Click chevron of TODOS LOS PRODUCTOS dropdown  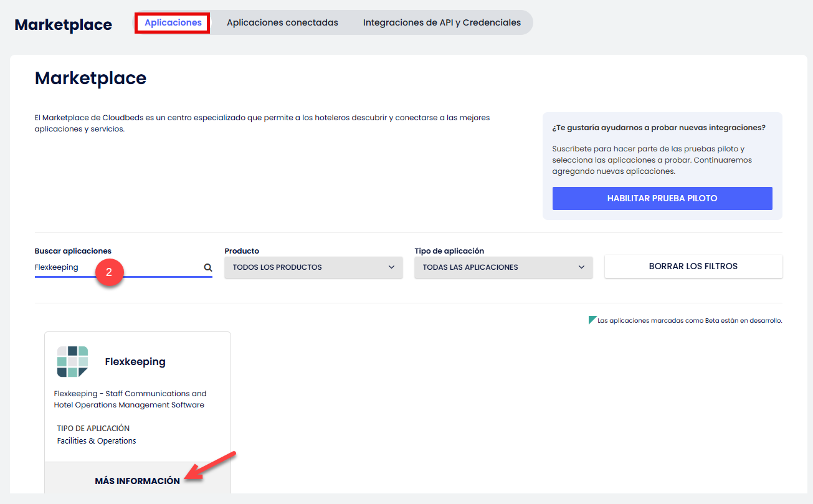point(391,267)
